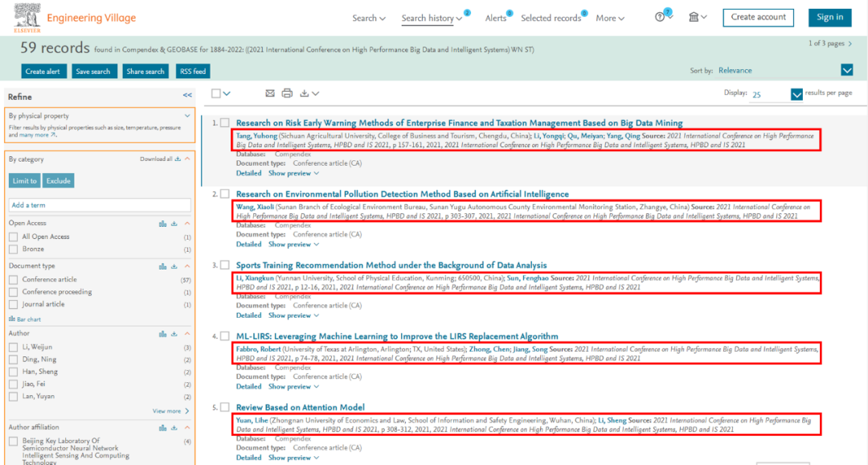Show Document type bar chart icon
This screenshot has height=465, width=868.
click(162, 266)
